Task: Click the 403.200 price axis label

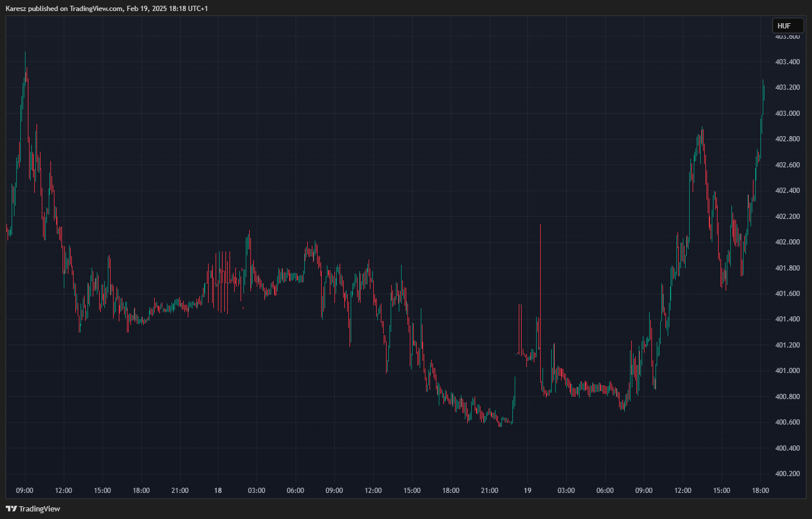Action: (787, 87)
